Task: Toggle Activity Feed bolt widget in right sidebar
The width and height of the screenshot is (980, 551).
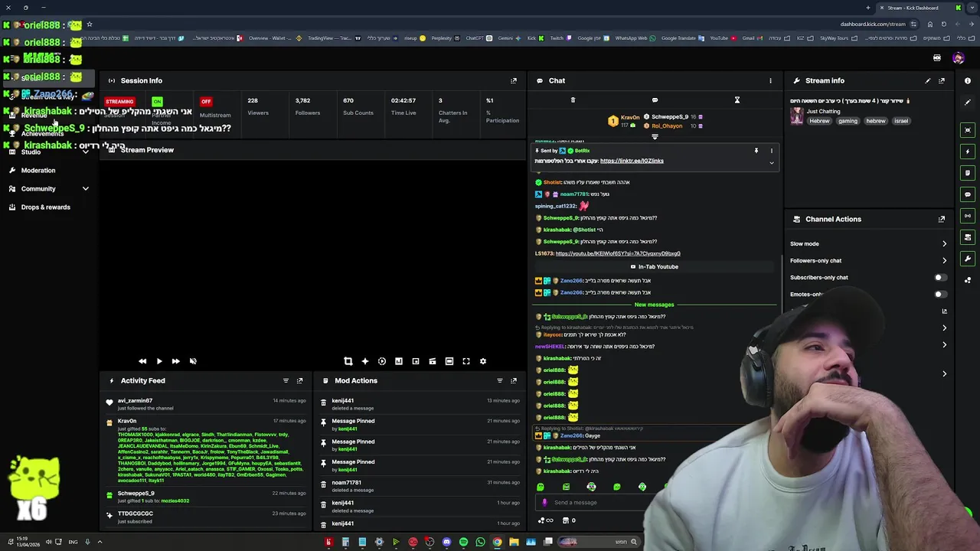Action: pyautogui.click(x=968, y=152)
